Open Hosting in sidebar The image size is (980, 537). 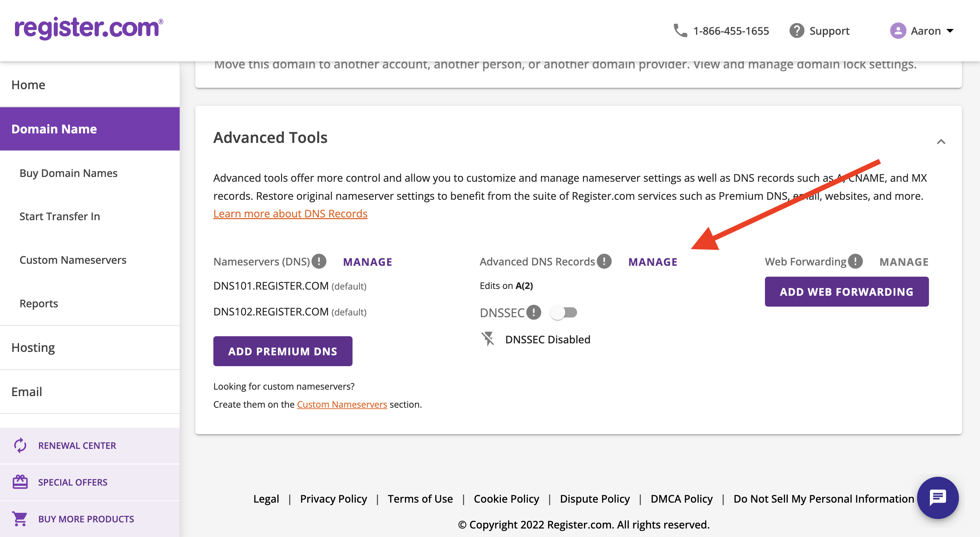[90, 347]
